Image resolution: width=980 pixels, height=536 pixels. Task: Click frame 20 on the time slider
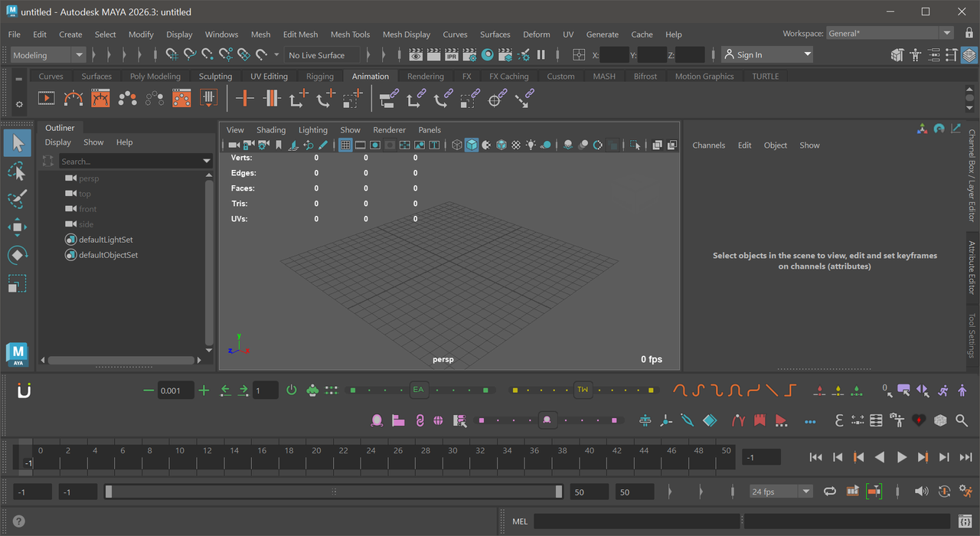316,458
